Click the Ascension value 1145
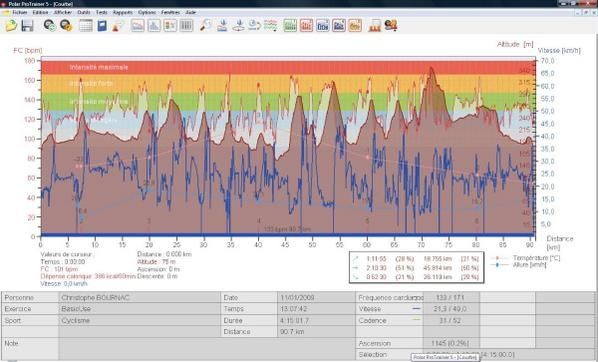Viewport: 598px width, 362px height. click(x=451, y=343)
